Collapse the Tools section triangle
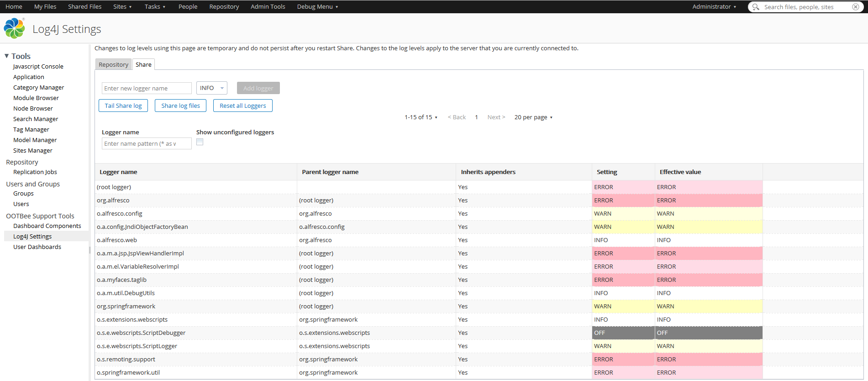The width and height of the screenshot is (868, 381). [x=7, y=56]
